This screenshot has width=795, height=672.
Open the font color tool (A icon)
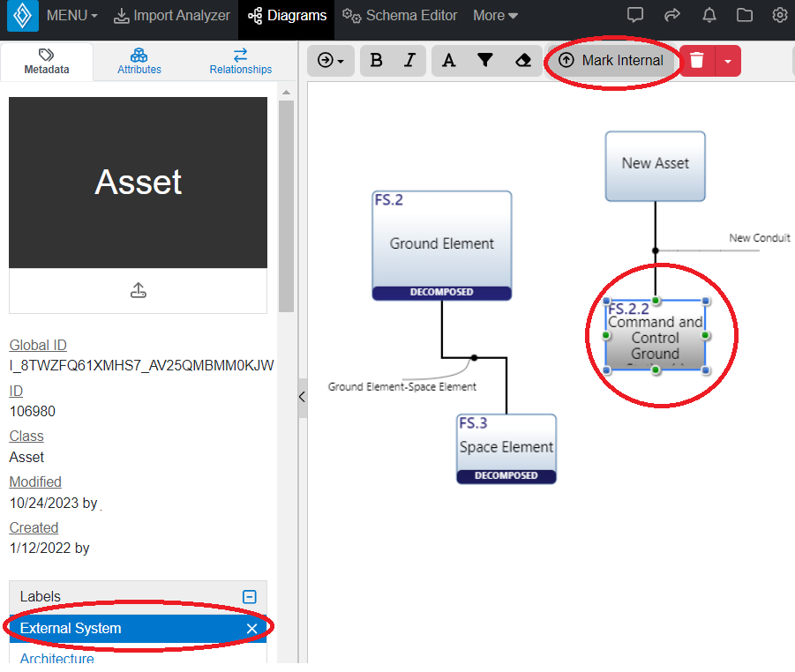[x=448, y=61]
